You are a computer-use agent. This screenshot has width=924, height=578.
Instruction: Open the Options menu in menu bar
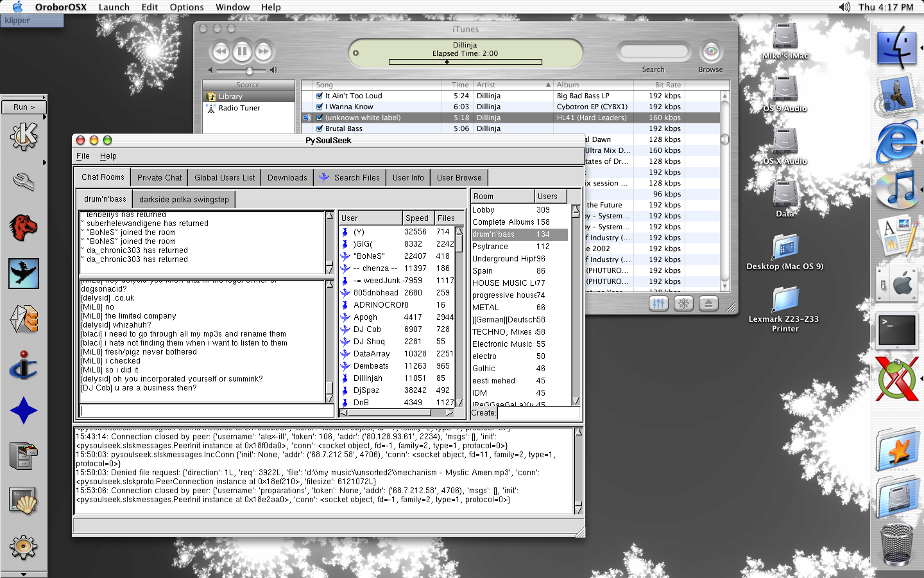pos(187,7)
